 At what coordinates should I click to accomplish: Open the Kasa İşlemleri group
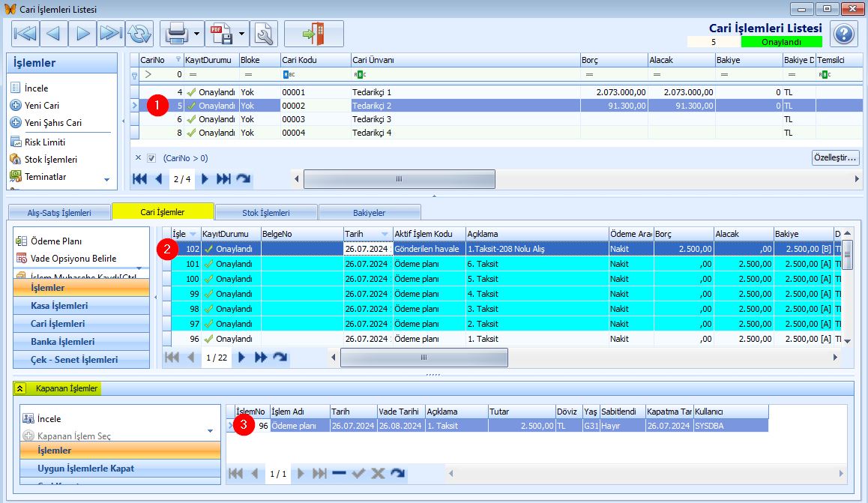(82, 305)
